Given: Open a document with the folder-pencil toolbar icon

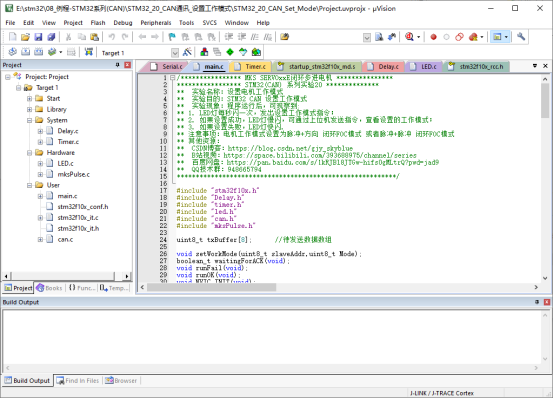Looking at the screenshot, I should pos(284,37).
